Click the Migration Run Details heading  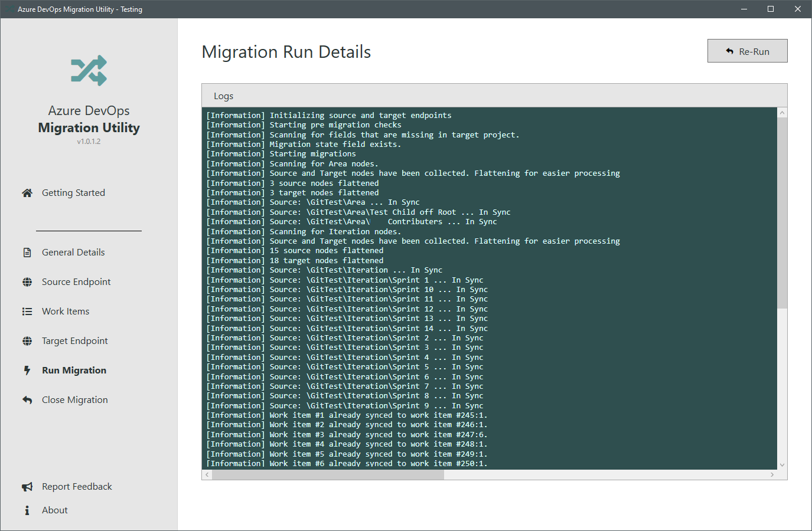point(286,52)
